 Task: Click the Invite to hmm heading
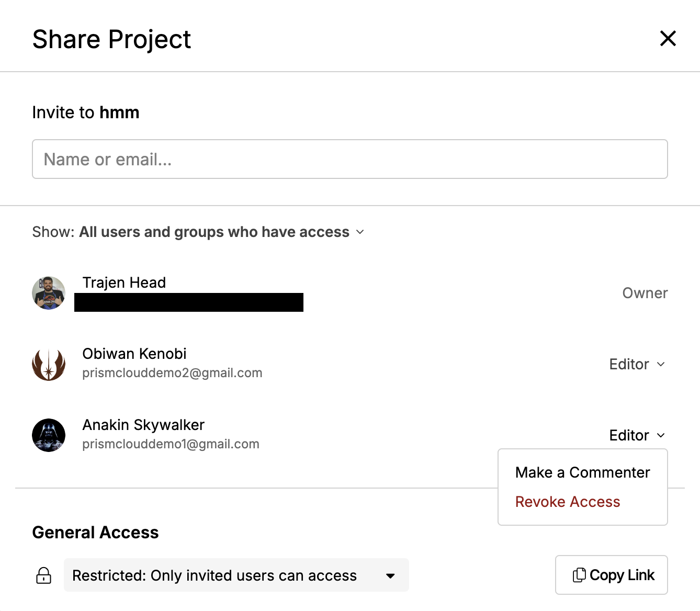coord(85,112)
